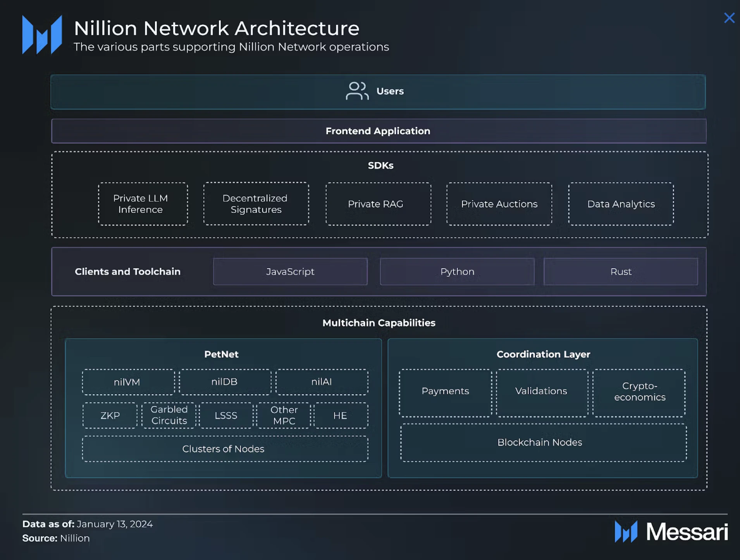The width and height of the screenshot is (740, 560).
Task: Click the Data Analytics box
Action: (621, 204)
